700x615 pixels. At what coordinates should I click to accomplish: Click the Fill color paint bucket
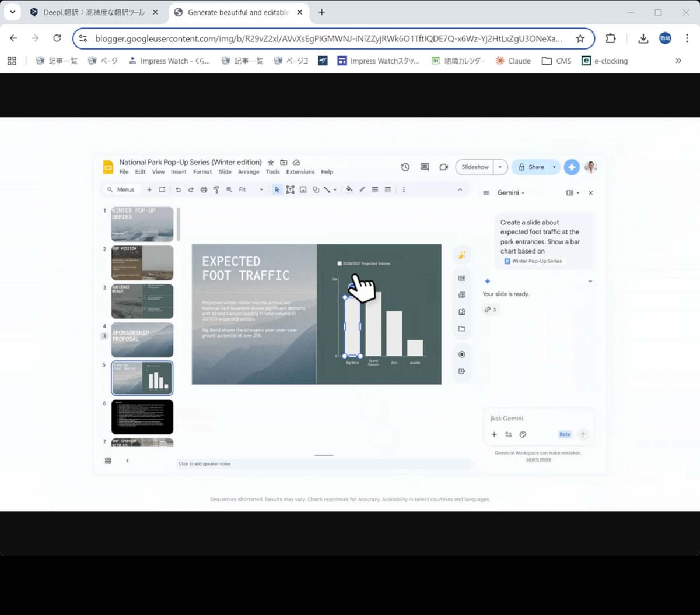point(349,189)
